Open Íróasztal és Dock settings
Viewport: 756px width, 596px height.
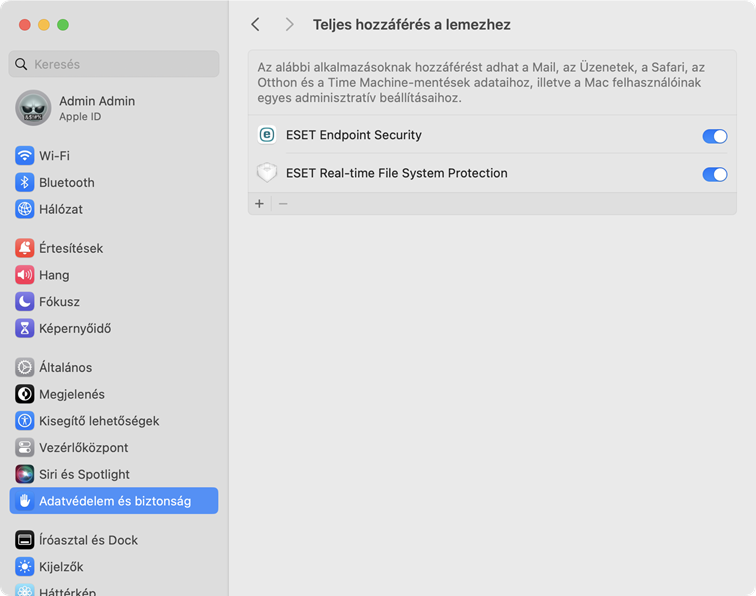pyautogui.click(x=114, y=540)
